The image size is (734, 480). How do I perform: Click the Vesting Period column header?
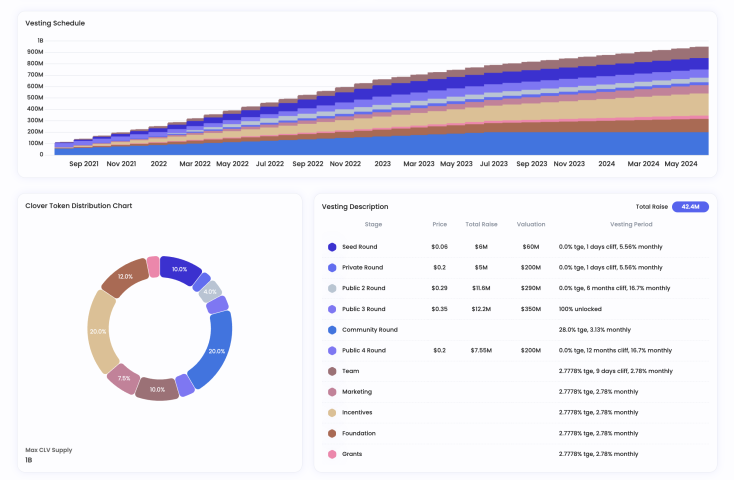(x=630, y=225)
